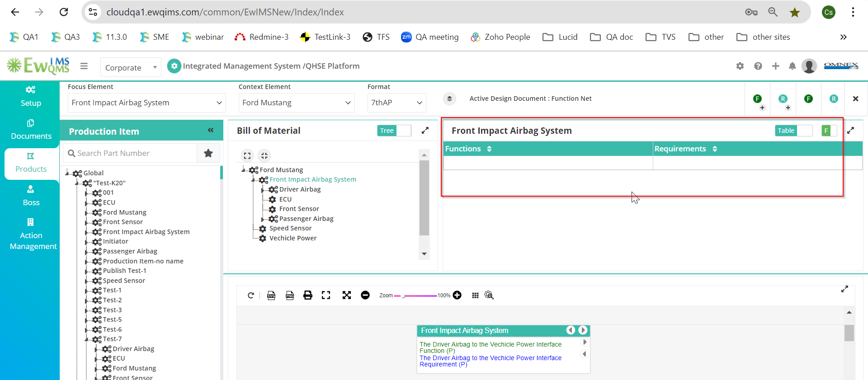The image size is (868, 380).
Task: Expand the Driver Airbag node in Bill of Material
Action: [x=263, y=190]
